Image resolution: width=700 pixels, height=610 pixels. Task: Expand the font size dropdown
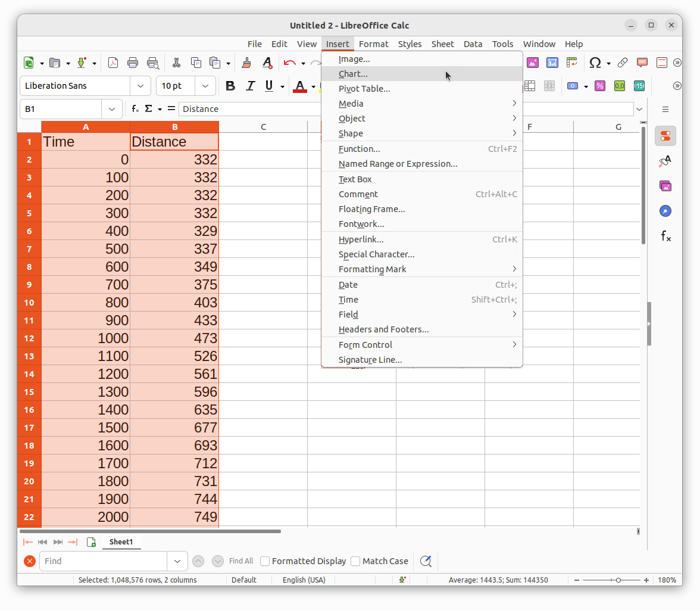[x=205, y=86]
